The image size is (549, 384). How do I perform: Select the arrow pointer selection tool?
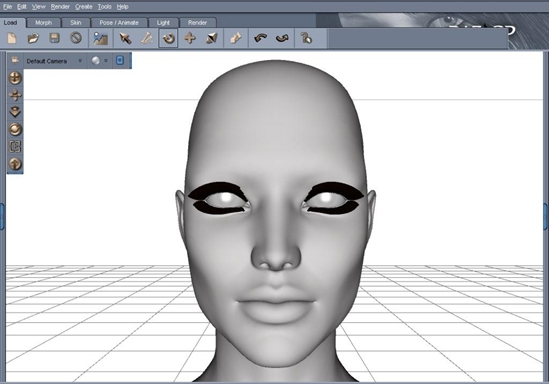pos(125,38)
